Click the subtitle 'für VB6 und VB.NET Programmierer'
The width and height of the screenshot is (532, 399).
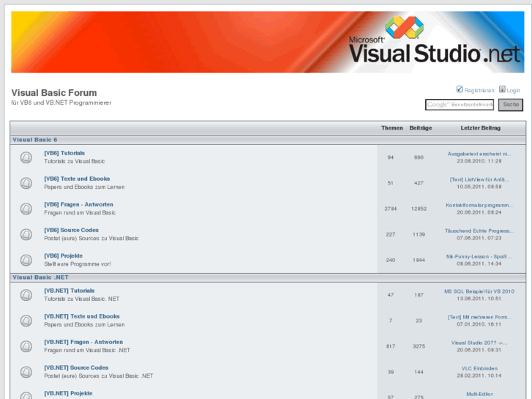61,102
